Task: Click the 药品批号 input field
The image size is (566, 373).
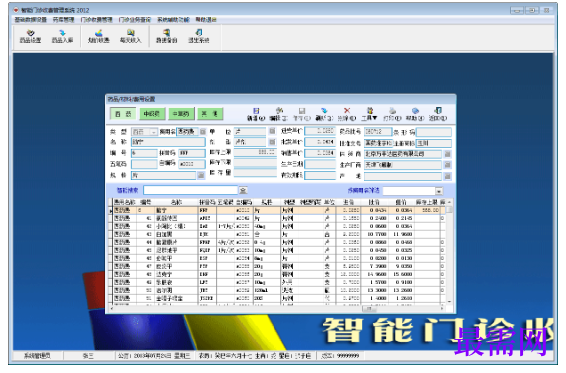Action: [378, 132]
